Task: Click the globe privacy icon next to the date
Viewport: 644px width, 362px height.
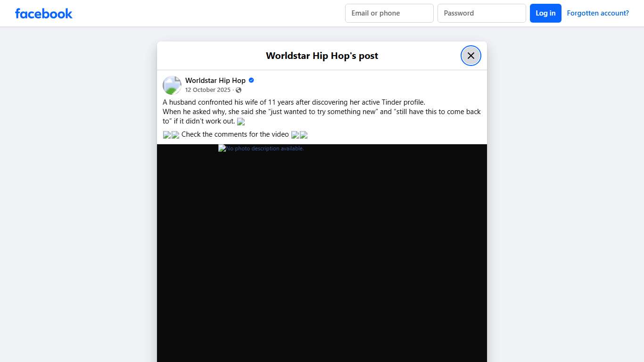Action: (x=239, y=90)
